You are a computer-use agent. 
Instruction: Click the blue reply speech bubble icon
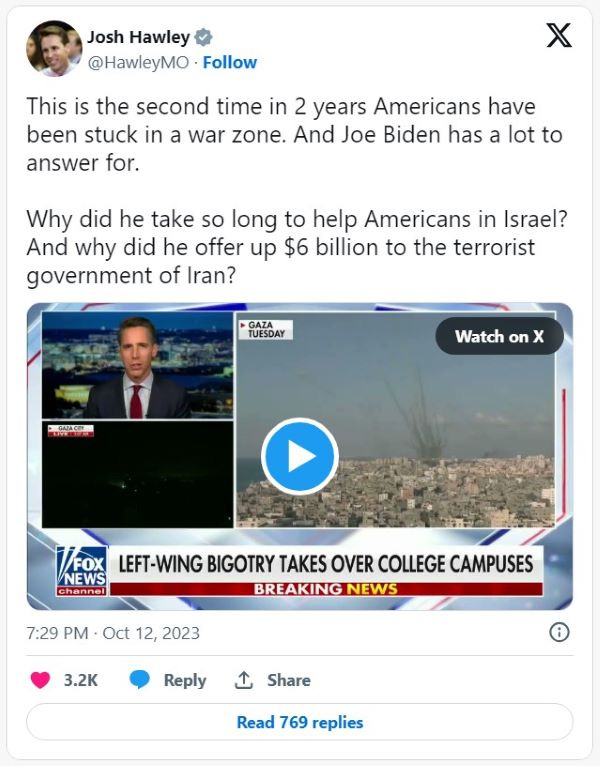click(x=139, y=680)
